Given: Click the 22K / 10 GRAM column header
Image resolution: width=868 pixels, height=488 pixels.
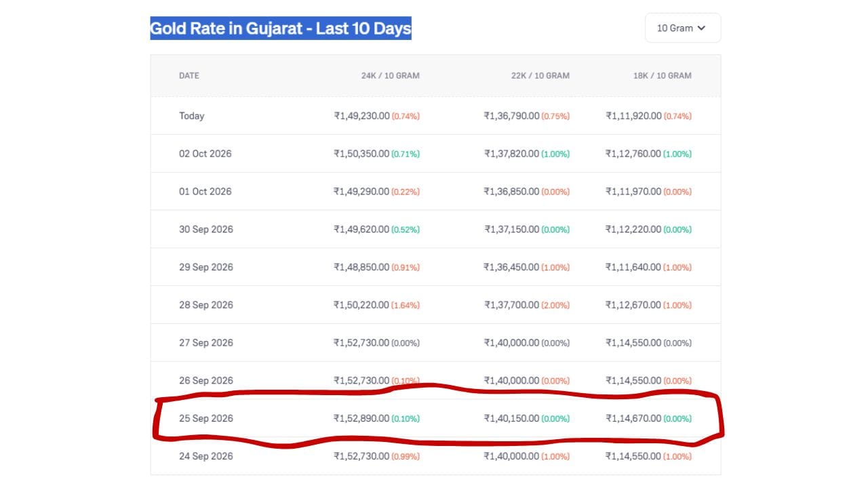Looking at the screenshot, I should point(540,76).
